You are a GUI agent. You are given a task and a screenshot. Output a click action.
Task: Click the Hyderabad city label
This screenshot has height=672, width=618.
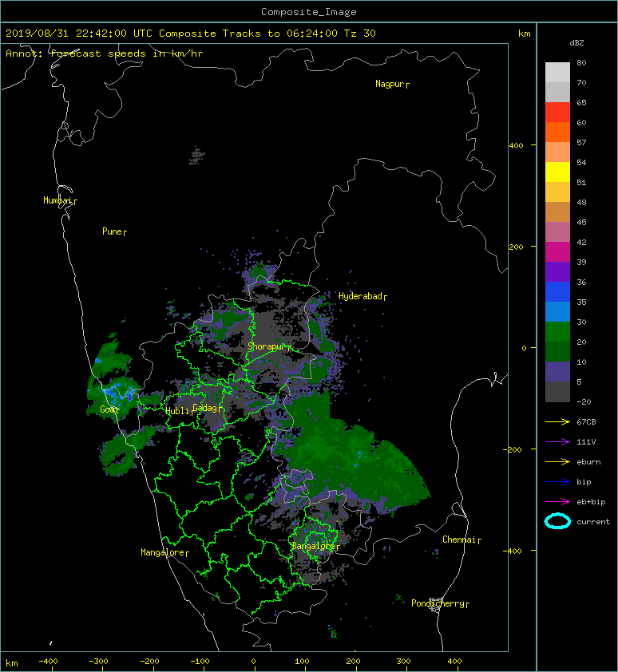coord(360,296)
